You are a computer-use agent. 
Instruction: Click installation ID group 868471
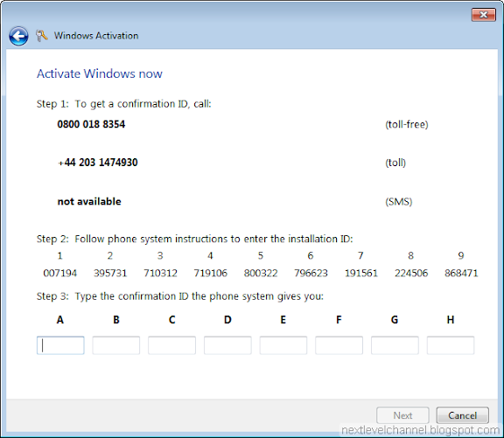[461, 274]
